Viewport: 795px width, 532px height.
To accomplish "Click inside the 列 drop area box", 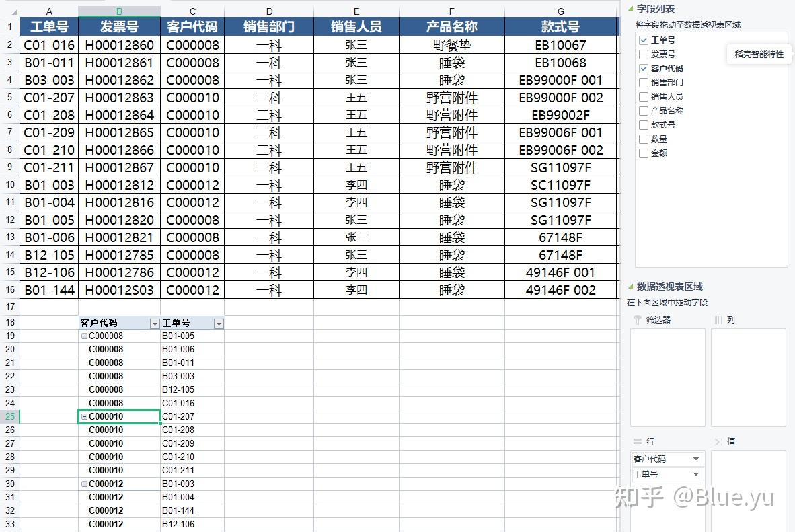I will (x=749, y=377).
